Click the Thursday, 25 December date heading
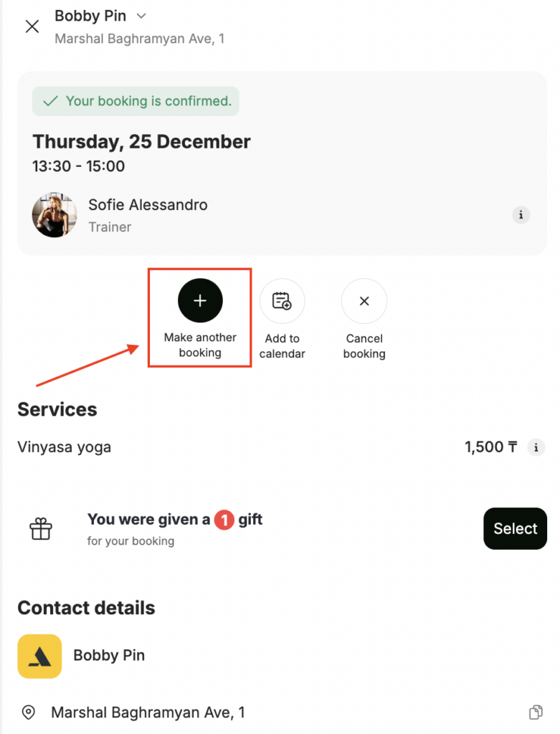Image resolution: width=560 pixels, height=734 pixels. [x=141, y=141]
